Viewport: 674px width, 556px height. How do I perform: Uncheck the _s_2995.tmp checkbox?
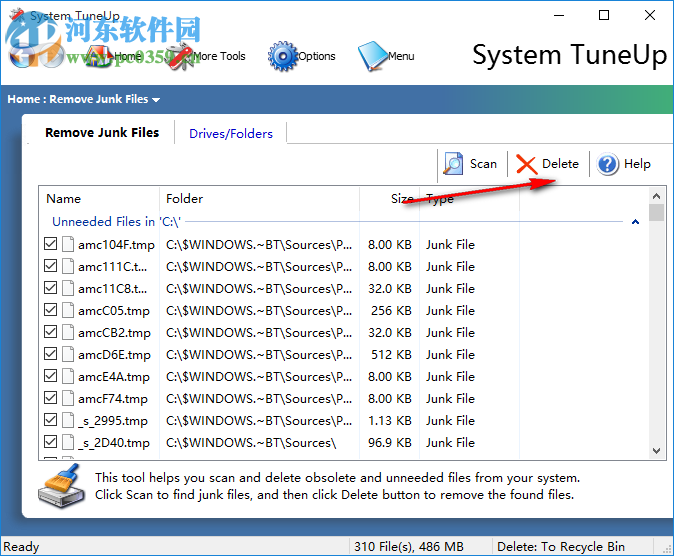click(x=50, y=420)
